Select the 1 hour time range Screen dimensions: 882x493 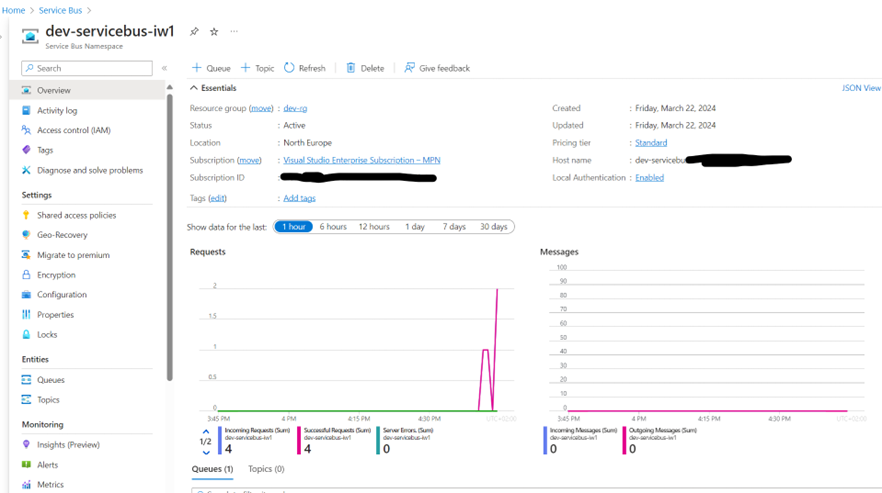point(294,227)
